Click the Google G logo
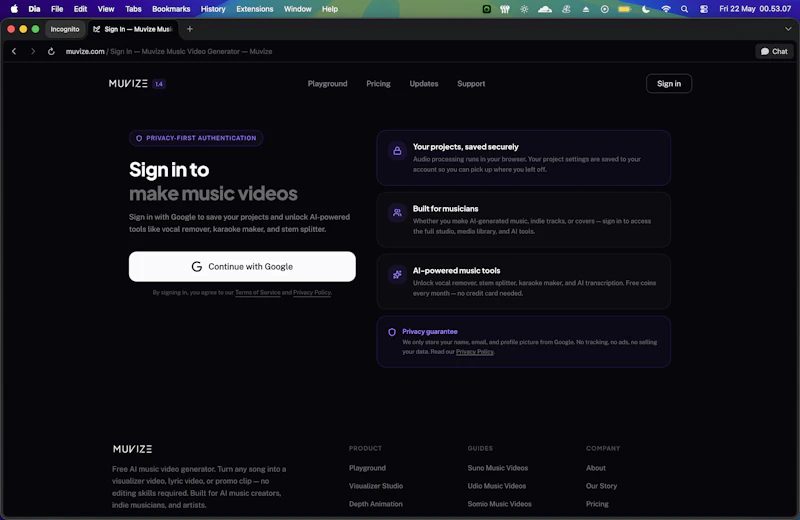Viewport: 800px width, 520px height. (196, 266)
